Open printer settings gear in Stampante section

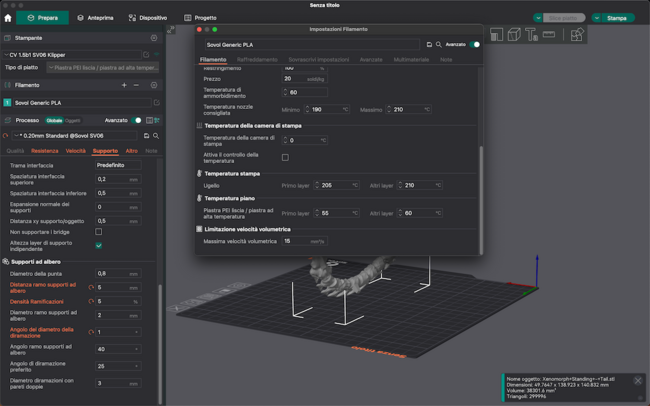[154, 38]
